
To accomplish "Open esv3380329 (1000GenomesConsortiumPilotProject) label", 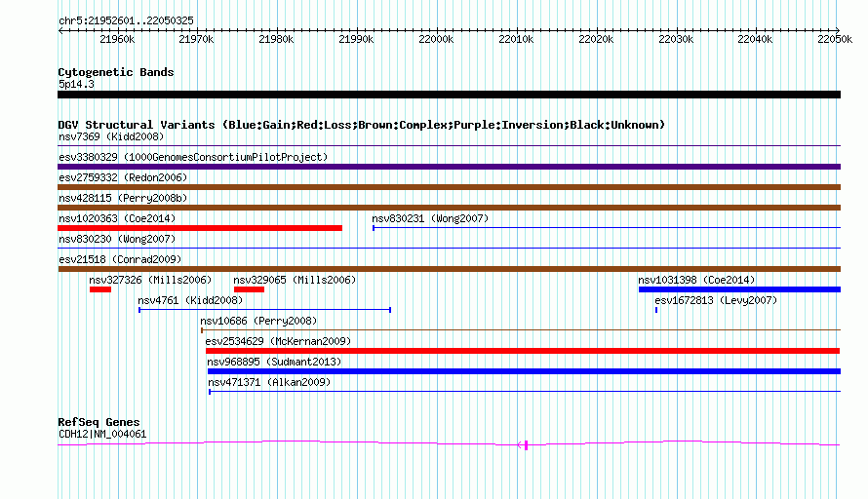I will [193, 157].
